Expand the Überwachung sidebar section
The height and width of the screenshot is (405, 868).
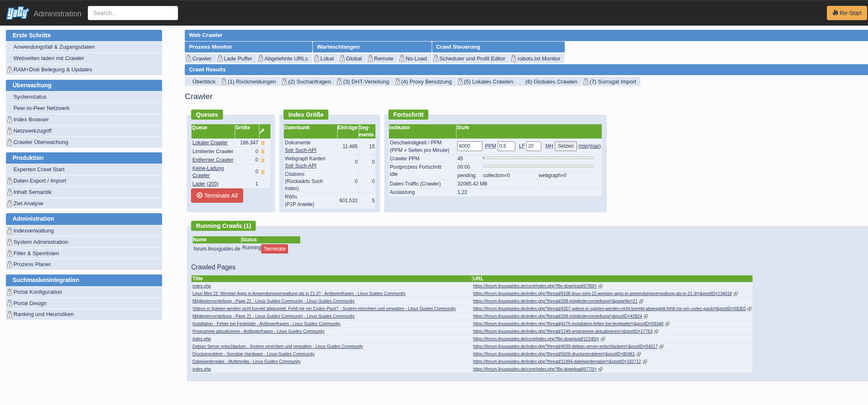click(84, 85)
